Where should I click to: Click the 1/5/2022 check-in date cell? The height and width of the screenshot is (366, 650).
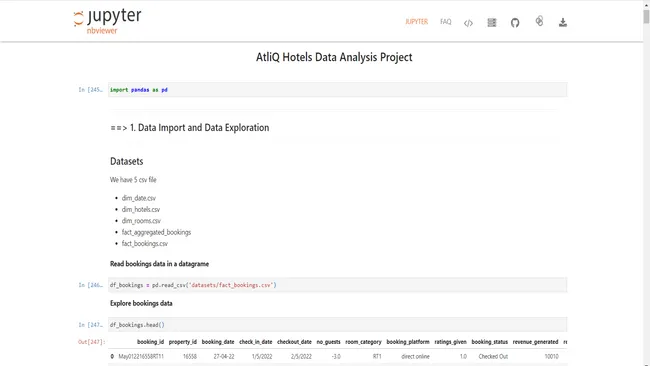(x=262, y=356)
